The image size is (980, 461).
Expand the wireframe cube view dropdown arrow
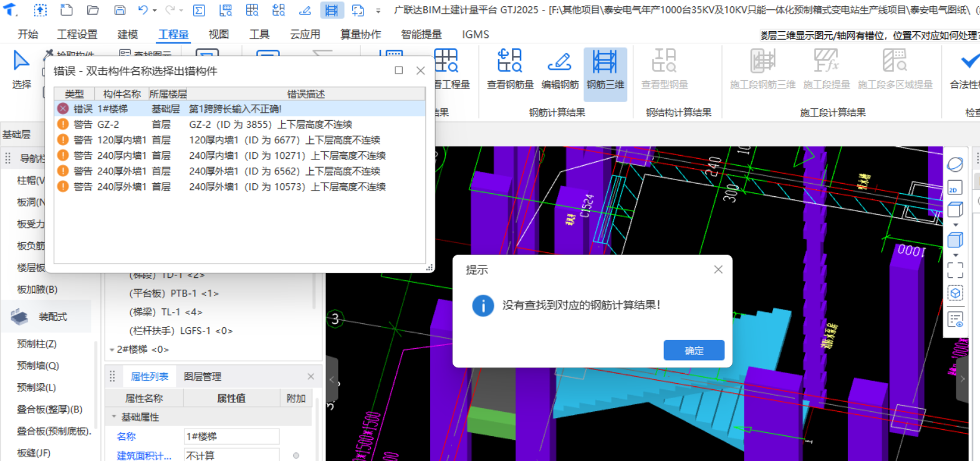(x=955, y=225)
